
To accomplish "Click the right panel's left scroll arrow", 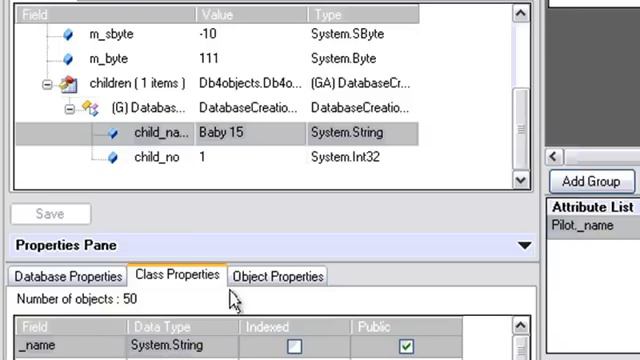I will [x=554, y=156].
